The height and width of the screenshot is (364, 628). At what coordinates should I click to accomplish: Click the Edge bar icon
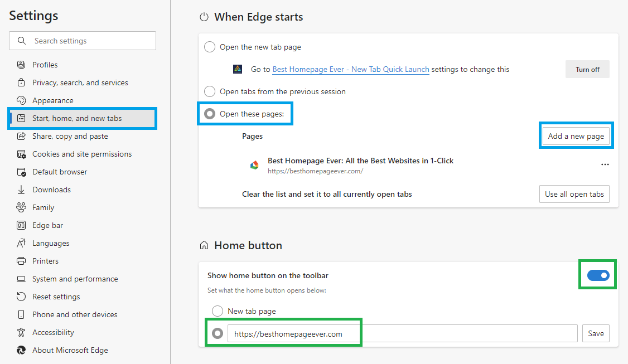[20, 225]
